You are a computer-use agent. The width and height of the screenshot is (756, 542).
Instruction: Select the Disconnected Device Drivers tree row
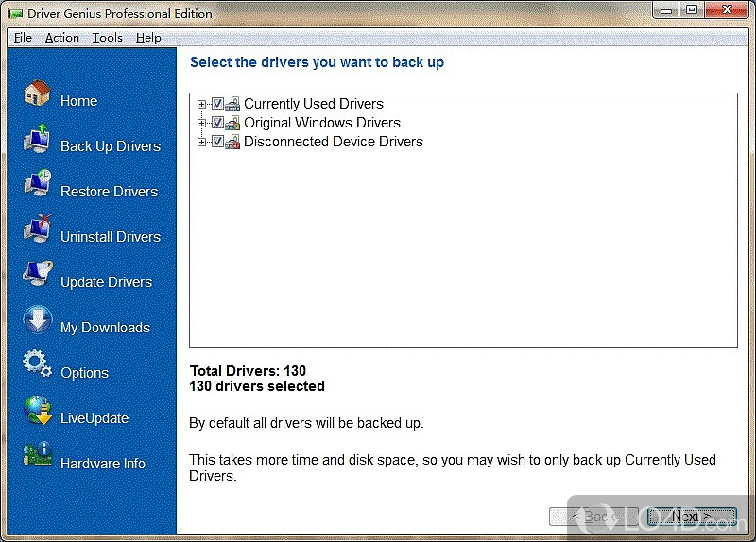tap(334, 141)
